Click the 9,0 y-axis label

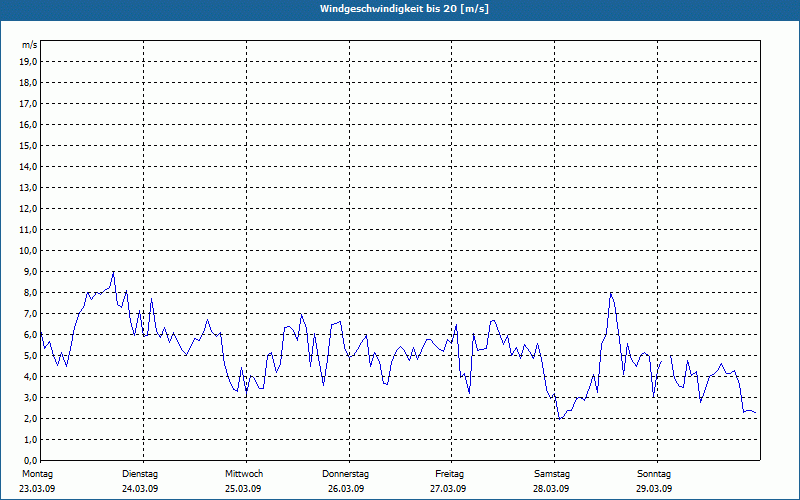pyautogui.click(x=30, y=271)
